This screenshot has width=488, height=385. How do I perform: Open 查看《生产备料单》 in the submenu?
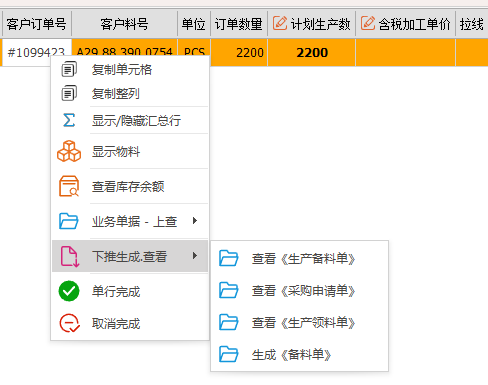(x=299, y=258)
